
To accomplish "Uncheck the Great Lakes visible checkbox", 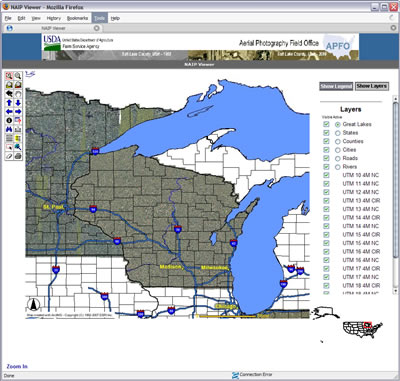I will [x=326, y=124].
